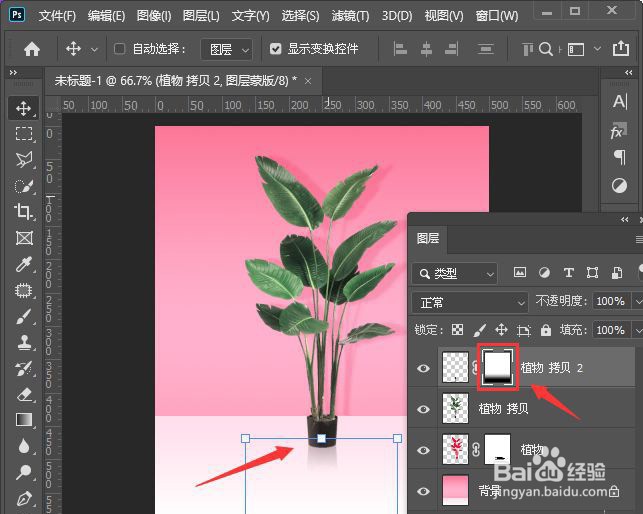Toggle lock image pixels brush icon
Image resolution: width=643 pixels, height=514 pixels.
[x=479, y=329]
